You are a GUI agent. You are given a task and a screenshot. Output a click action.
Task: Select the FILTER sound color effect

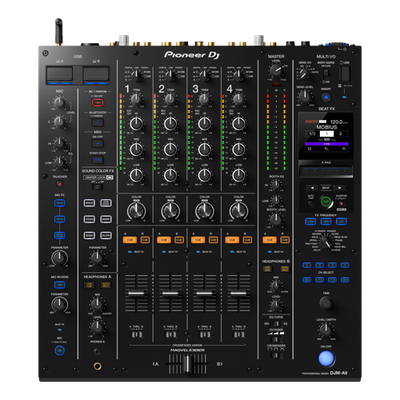(x=106, y=235)
